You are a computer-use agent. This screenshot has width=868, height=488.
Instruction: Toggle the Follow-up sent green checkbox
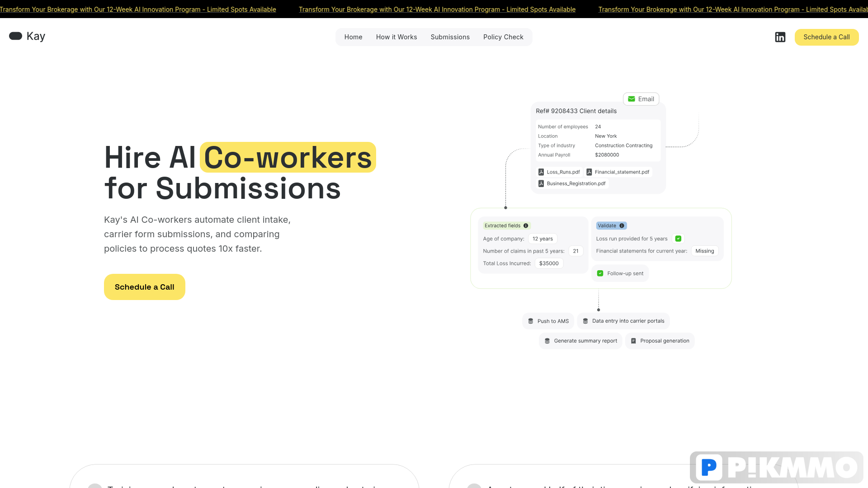pos(600,273)
